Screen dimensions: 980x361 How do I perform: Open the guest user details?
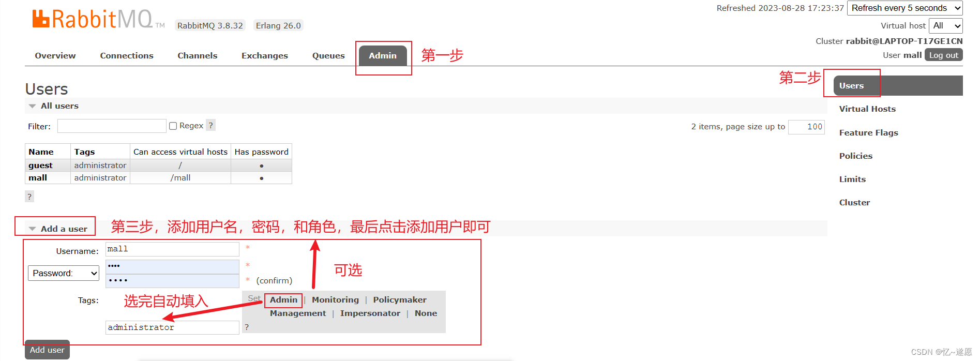click(40, 166)
